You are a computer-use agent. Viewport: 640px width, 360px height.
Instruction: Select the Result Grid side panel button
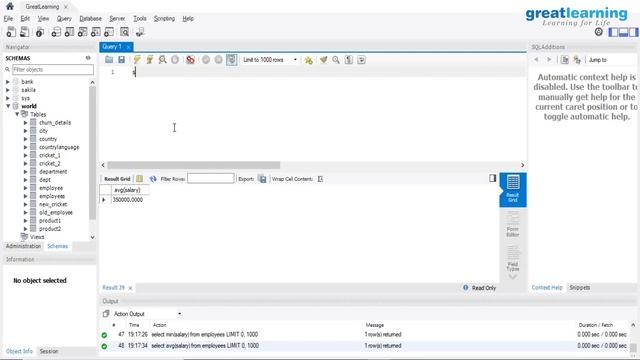(513, 189)
